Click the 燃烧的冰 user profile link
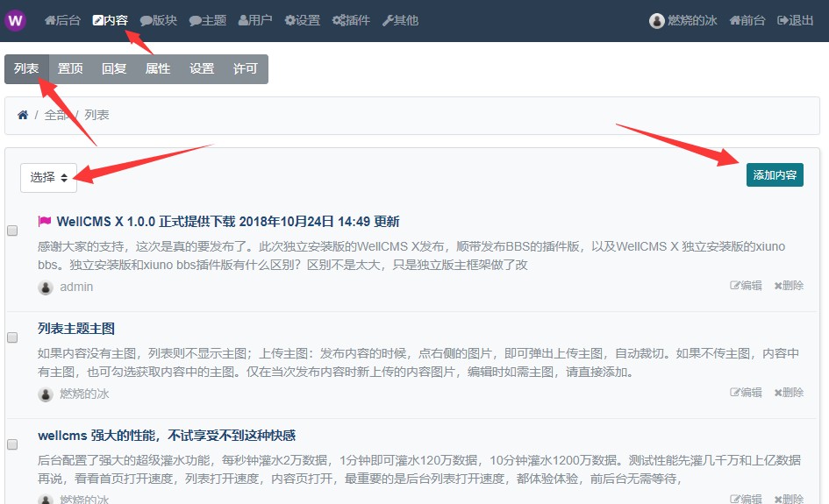Viewport: 829px width, 504px height. click(683, 21)
